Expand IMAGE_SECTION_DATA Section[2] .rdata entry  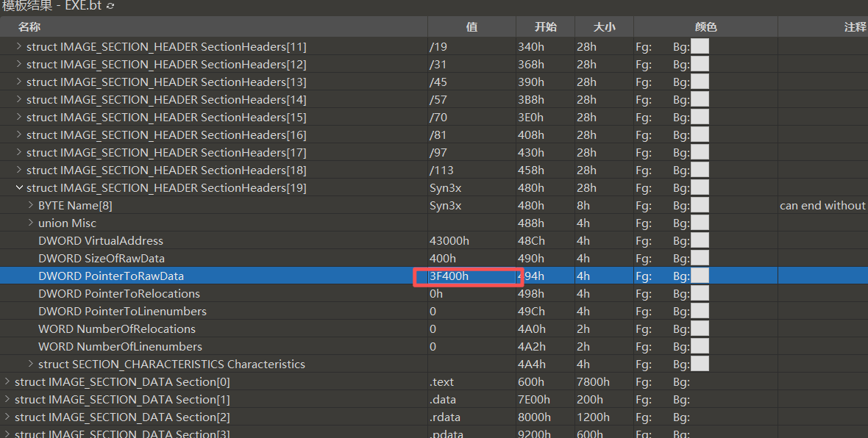[7, 417]
